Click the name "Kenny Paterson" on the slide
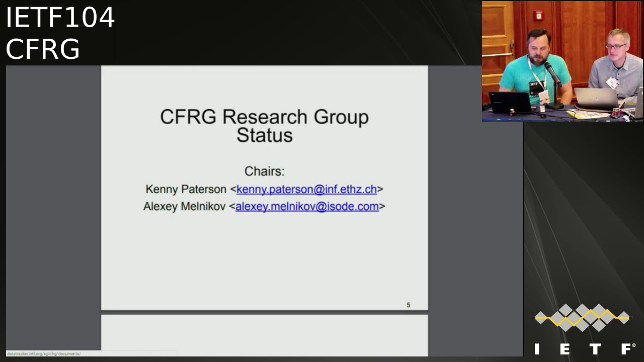Screen dimensions: 644x362 click(186, 189)
